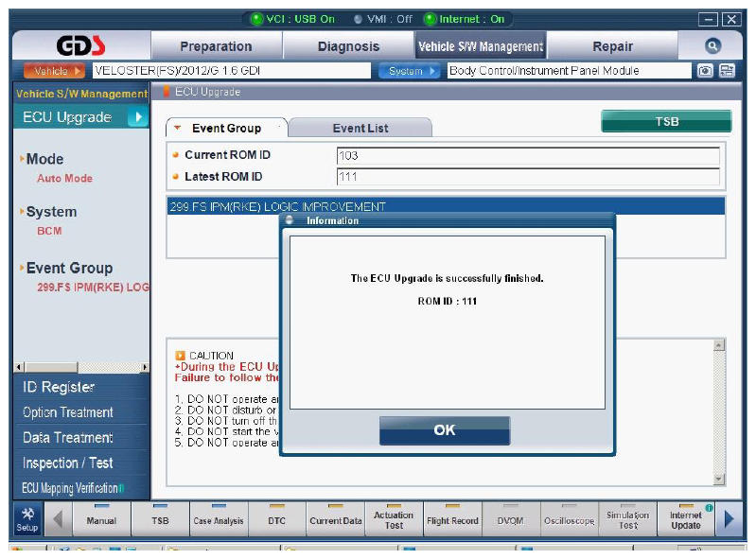
Task: Open Simulation Test in bottom toolbar
Action: pos(627,519)
